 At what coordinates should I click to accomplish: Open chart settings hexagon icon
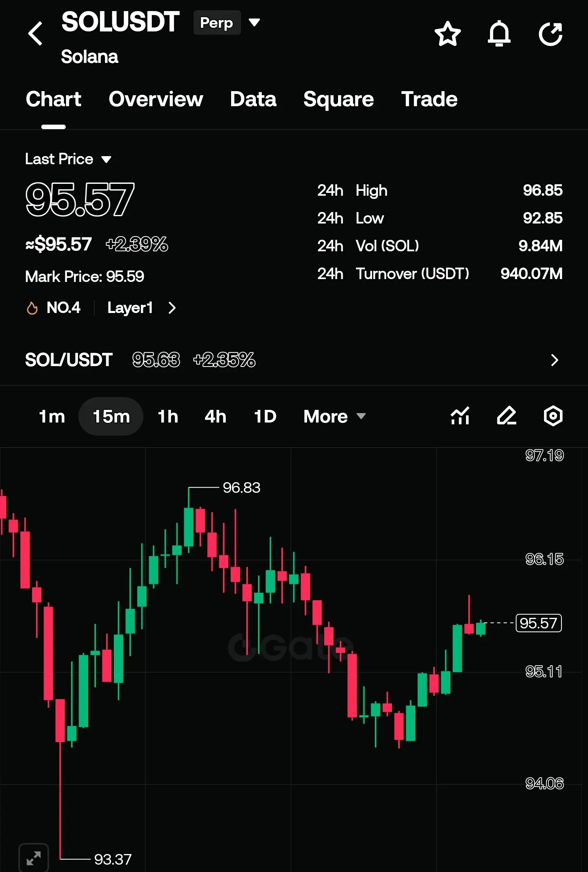pos(553,416)
